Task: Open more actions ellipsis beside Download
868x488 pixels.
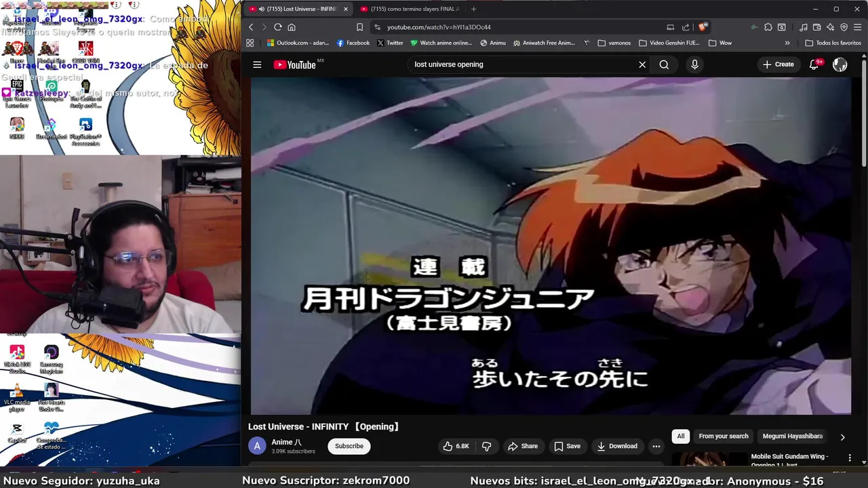Action: point(656,446)
